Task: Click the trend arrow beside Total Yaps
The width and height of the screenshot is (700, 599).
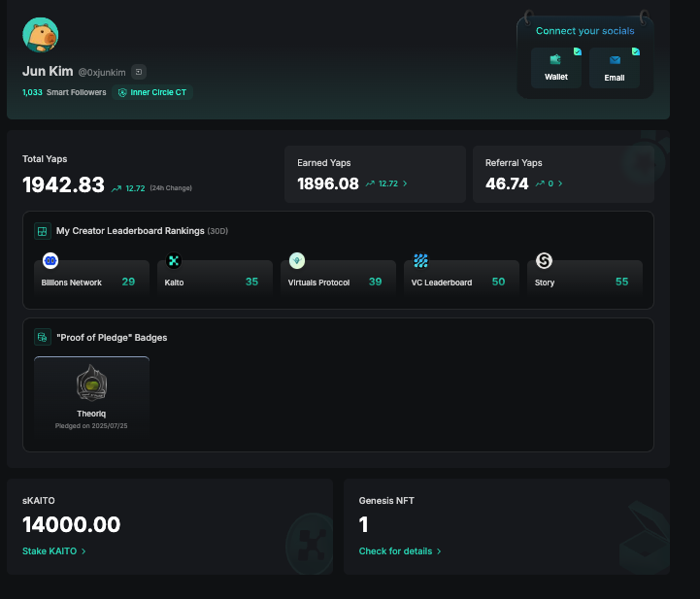Action: (117, 188)
